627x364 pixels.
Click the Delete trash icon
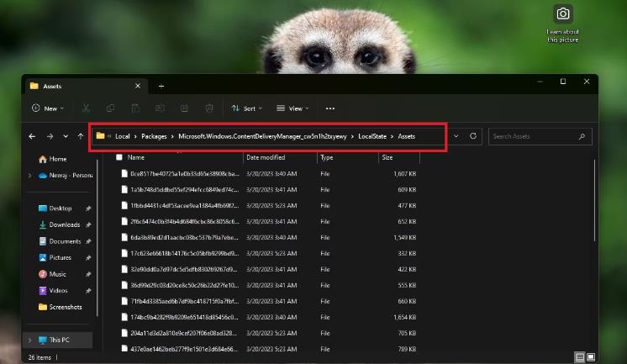click(209, 108)
